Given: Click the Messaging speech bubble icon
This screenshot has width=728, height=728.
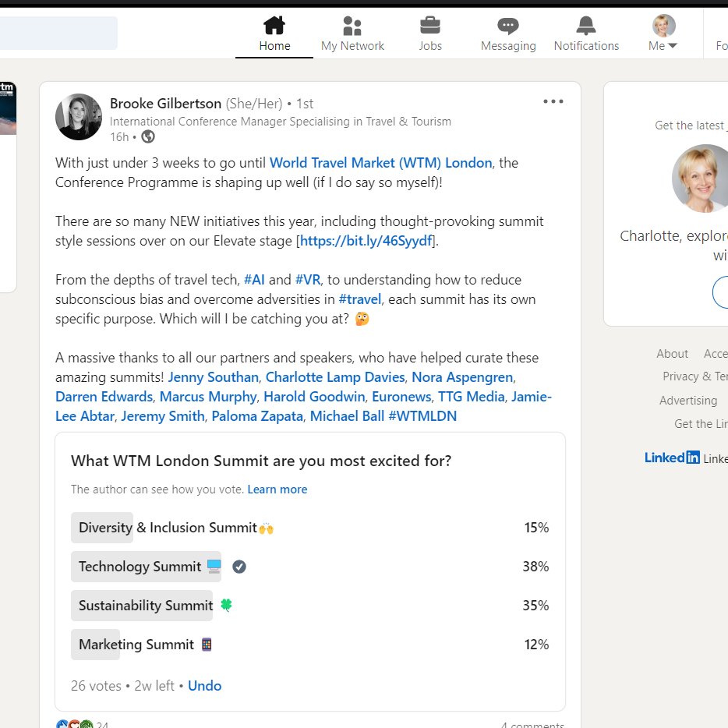Looking at the screenshot, I should [508, 26].
